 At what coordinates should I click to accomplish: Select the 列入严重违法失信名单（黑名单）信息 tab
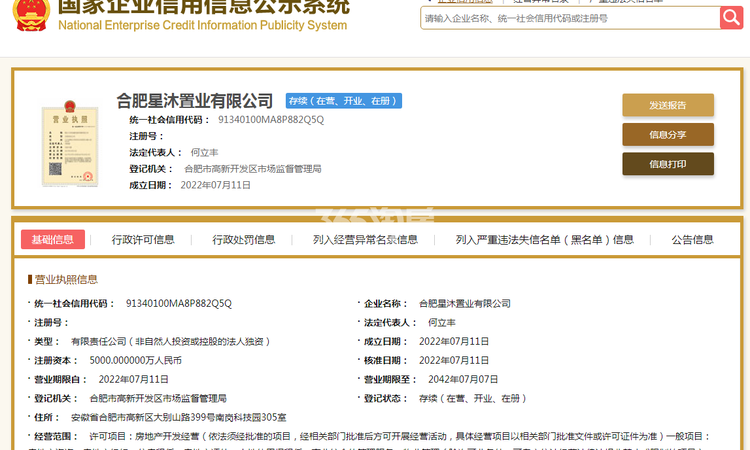(544, 240)
